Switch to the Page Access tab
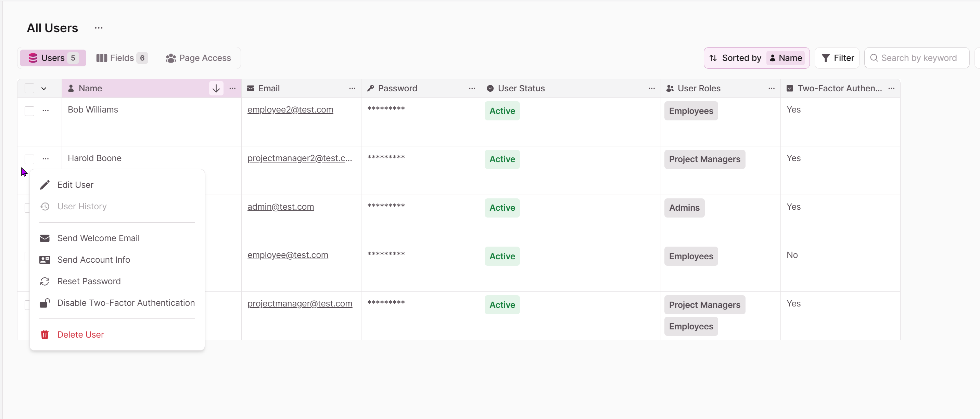This screenshot has width=980, height=419. 198,58
